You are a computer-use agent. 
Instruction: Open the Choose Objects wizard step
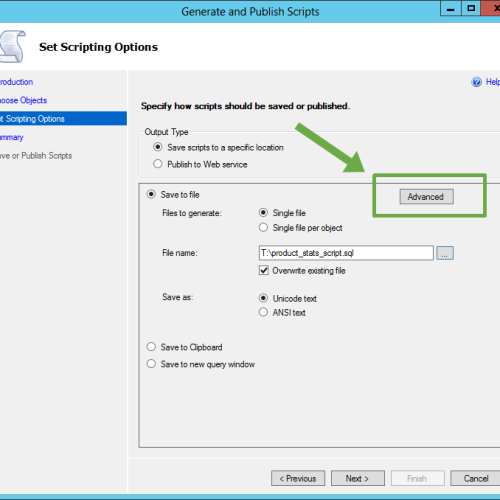pyautogui.click(x=23, y=100)
